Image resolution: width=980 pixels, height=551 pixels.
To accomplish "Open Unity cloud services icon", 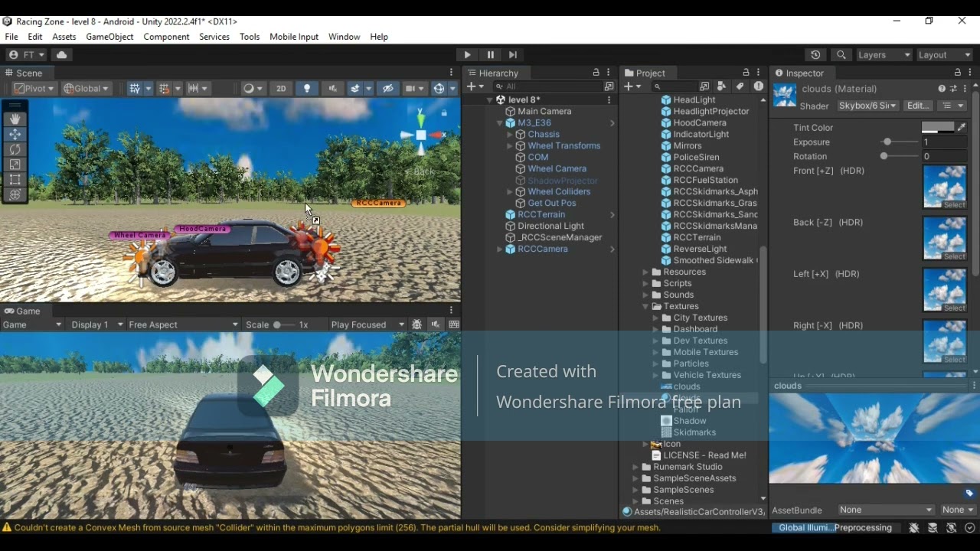I will tap(61, 55).
